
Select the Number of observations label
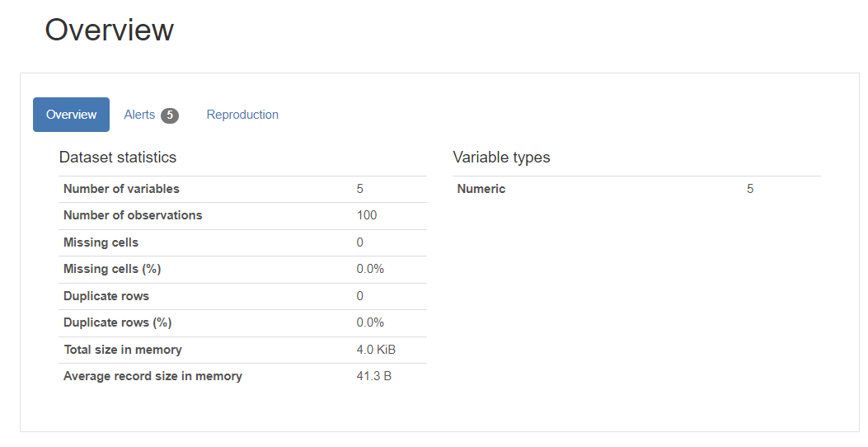pos(133,215)
